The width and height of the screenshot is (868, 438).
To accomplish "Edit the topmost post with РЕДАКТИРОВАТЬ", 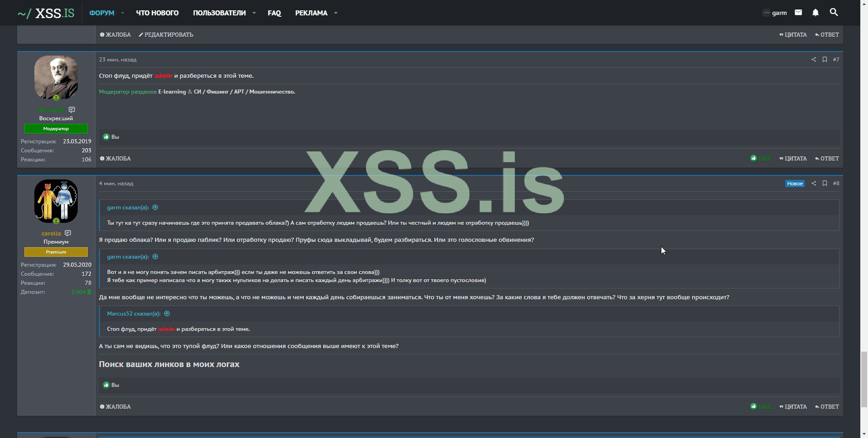I will 166,35.
